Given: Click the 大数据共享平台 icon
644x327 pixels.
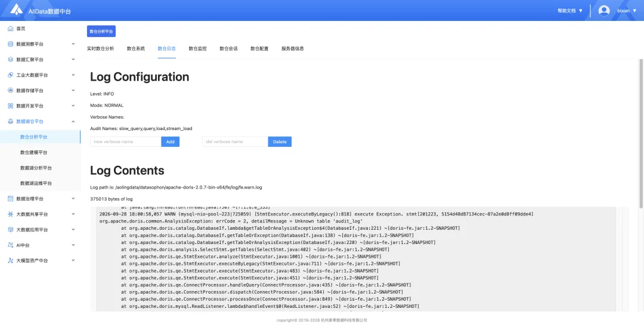Looking at the screenshot, I should pyautogui.click(x=11, y=214).
